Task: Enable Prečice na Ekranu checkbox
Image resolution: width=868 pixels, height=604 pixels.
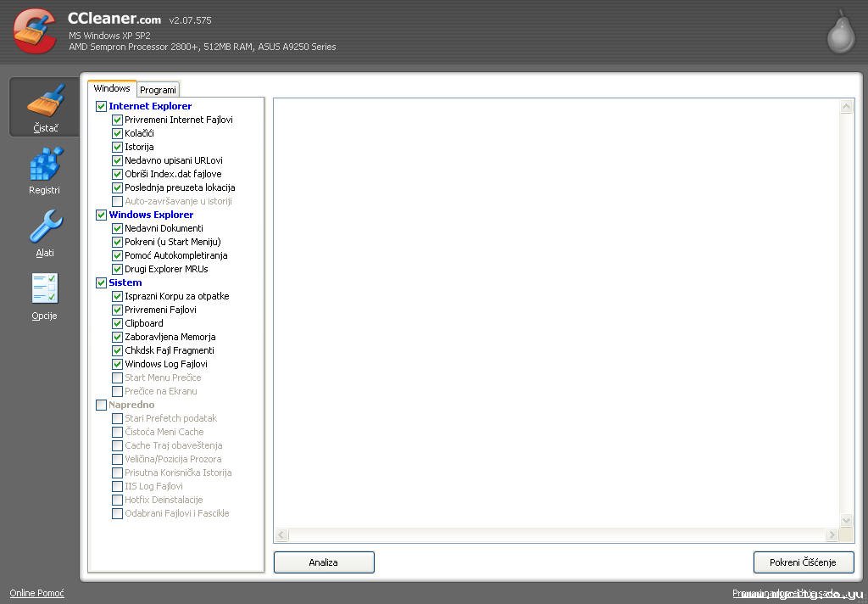Action: [x=117, y=391]
